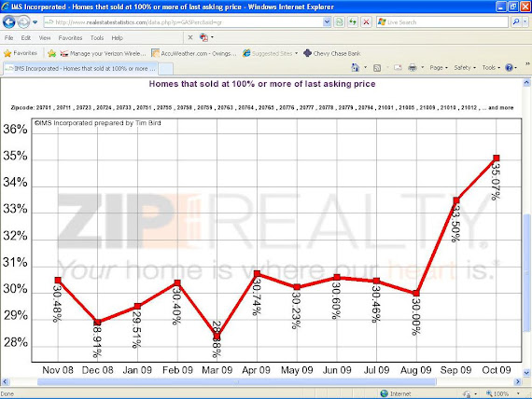Expand the zoom level dropdown arrow
Viewport: 532px width, 399px height.
coord(518,393)
